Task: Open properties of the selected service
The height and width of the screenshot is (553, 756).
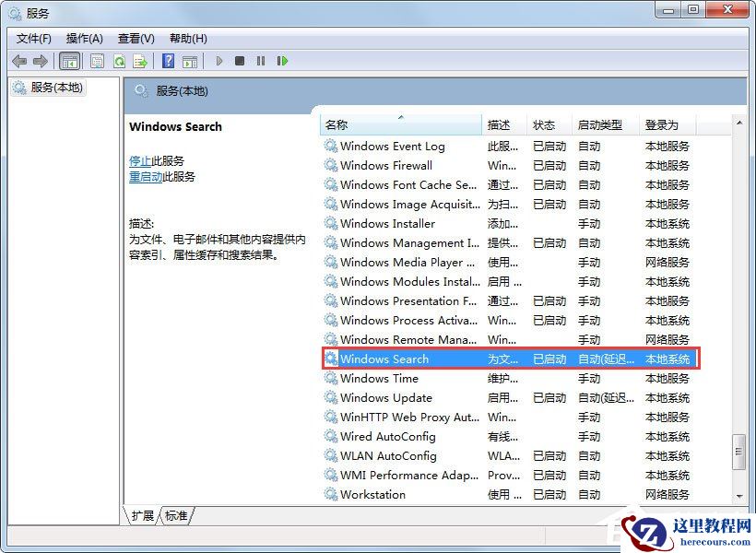Action: point(97,61)
